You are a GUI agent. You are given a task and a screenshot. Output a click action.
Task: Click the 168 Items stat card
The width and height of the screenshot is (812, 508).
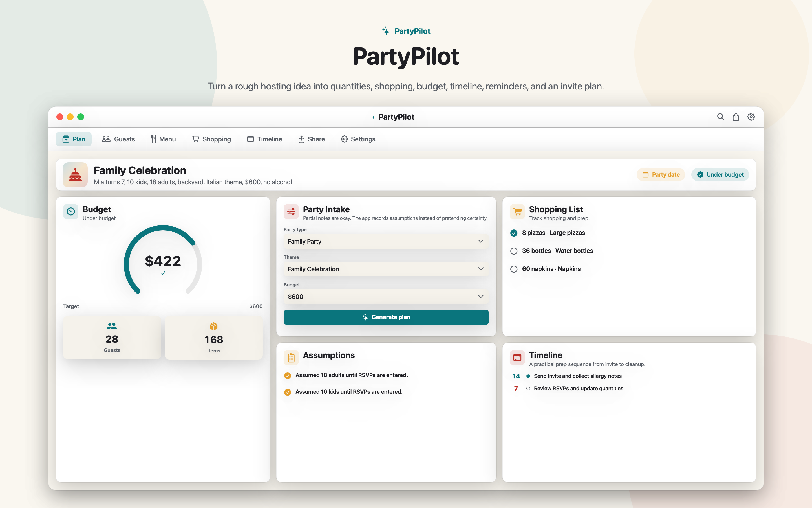point(214,338)
